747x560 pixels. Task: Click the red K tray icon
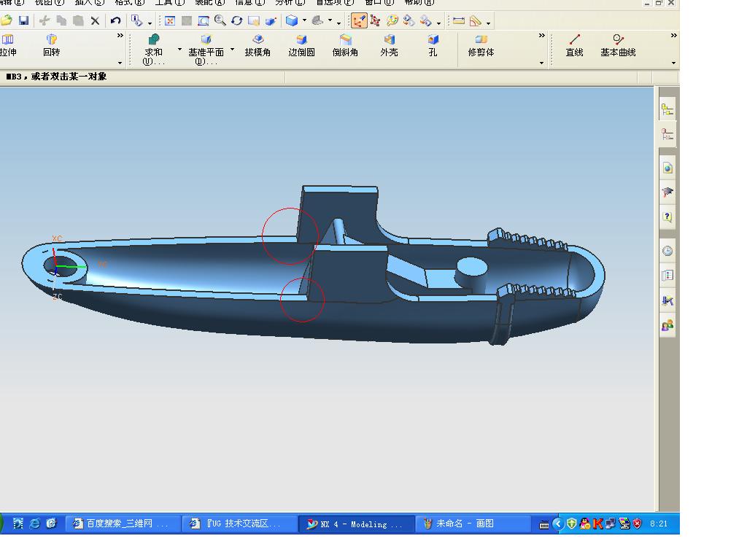pyautogui.click(x=598, y=524)
